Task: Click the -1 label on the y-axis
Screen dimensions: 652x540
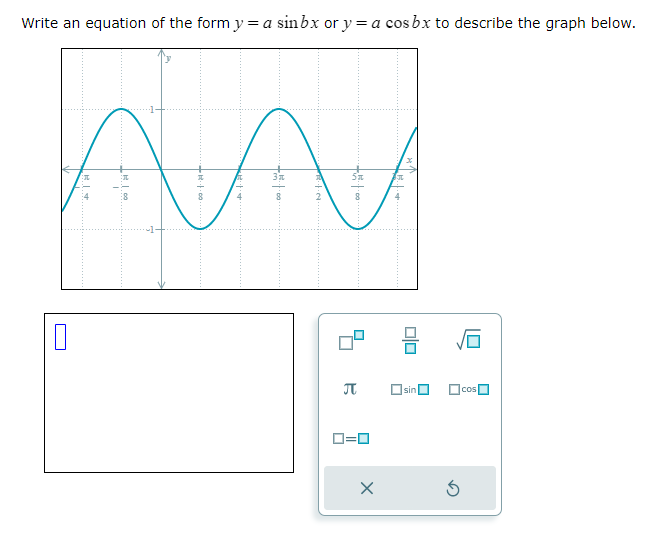Action: tap(150, 229)
